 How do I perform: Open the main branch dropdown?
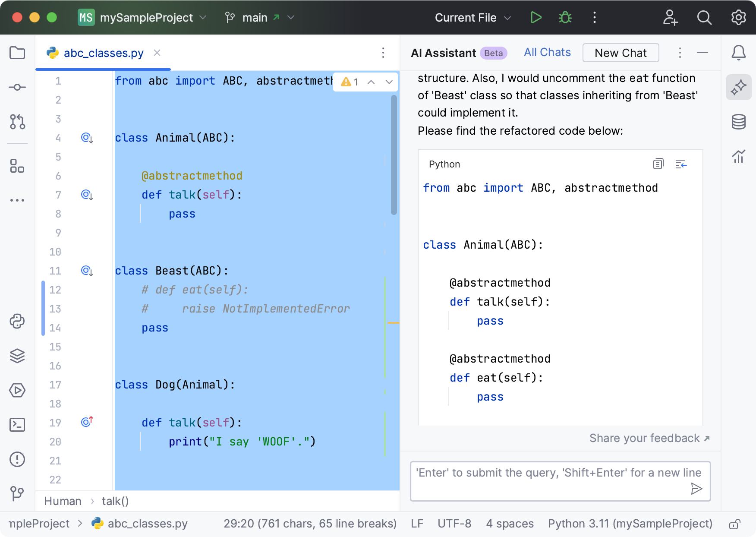tap(260, 18)
